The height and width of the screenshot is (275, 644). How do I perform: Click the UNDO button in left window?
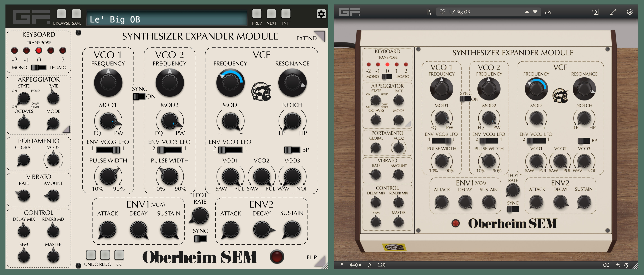(x=91, y=255)
